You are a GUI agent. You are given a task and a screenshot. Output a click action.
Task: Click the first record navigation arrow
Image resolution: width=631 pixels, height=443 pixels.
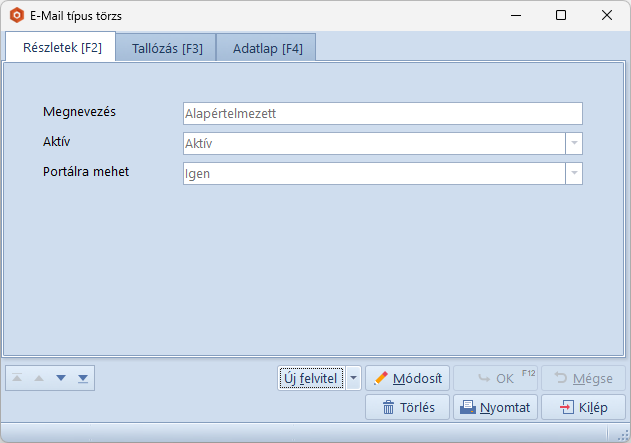(17, 378)
